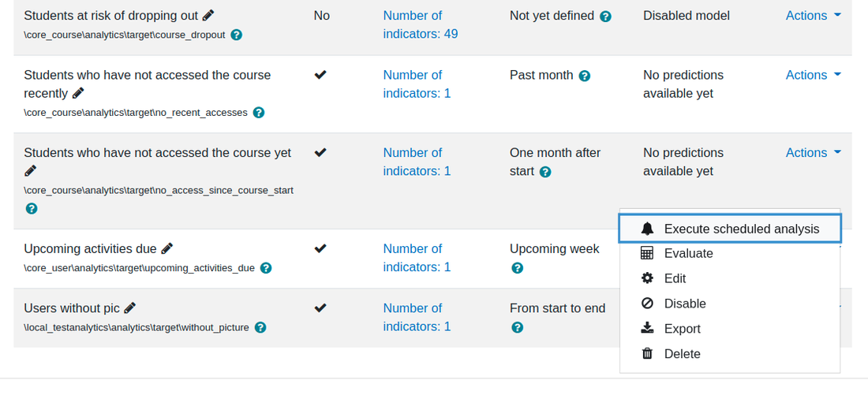The width and height of the screenshot is (868, 410).
Task: Open help icon under From start to end
Action: [518, 327]
